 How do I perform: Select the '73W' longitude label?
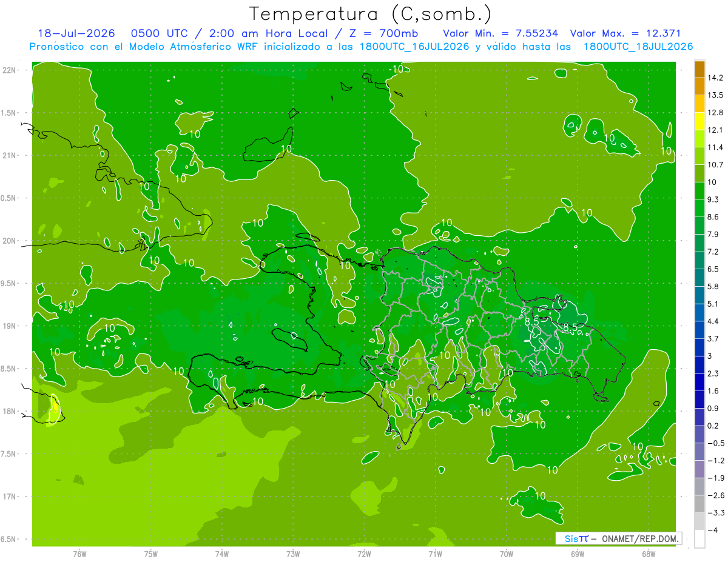click(x=293, y=554)
